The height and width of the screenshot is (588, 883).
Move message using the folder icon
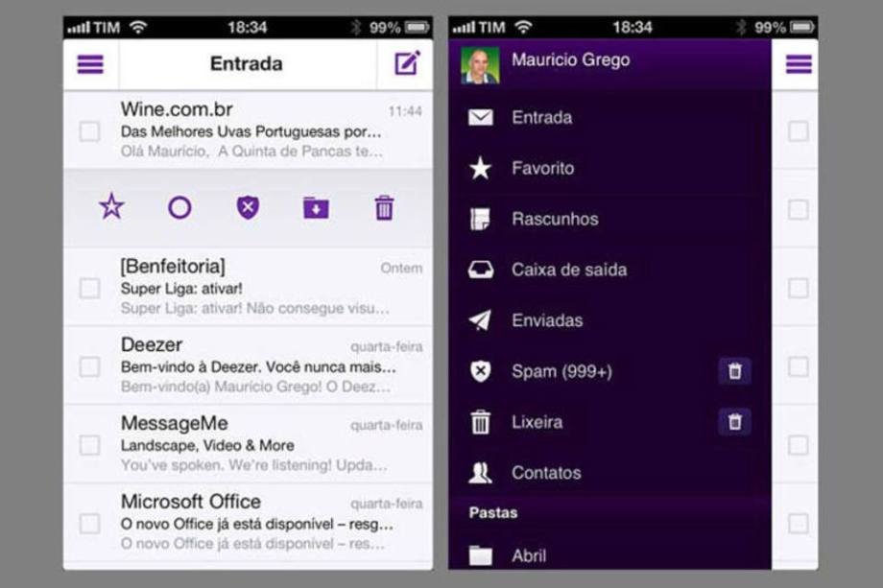[x=316, y=207]
